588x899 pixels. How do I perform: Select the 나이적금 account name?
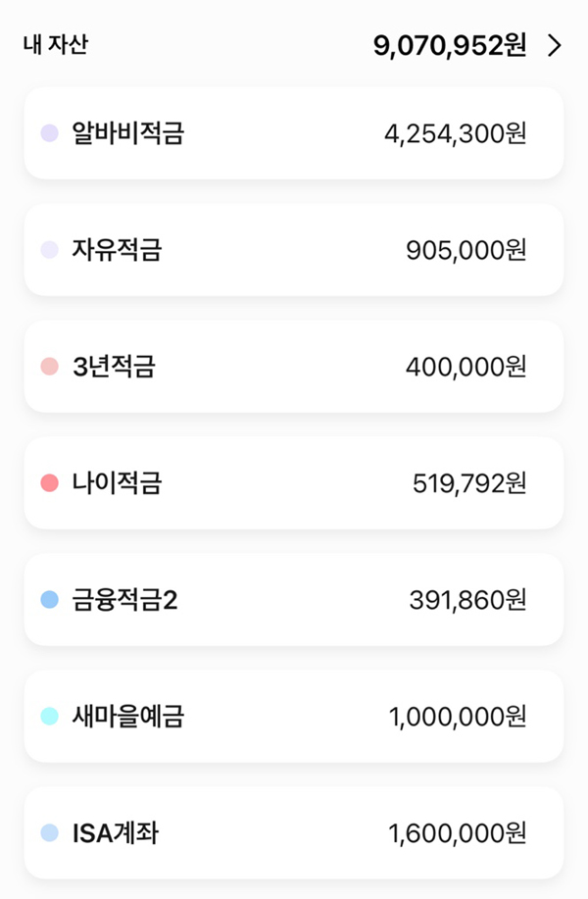tap(117, 483)
